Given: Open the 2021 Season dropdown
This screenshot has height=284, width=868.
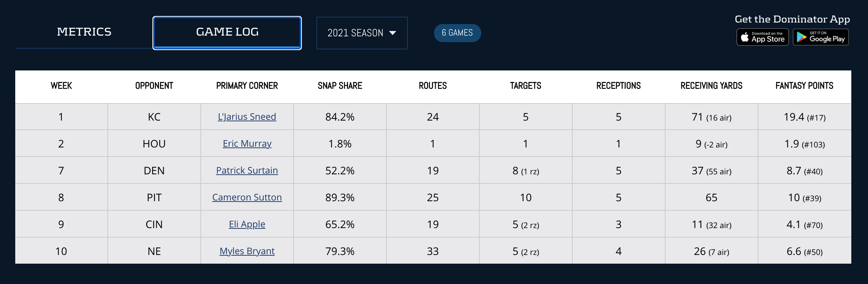Looking at the screenshot, I should pyautogui.click(x=362, y=33).
